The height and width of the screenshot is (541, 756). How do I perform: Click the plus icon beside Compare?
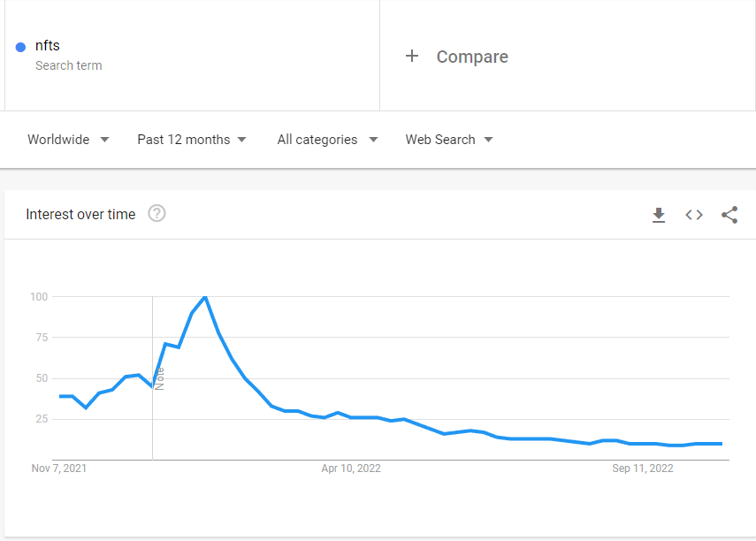[x=412, y=56]
